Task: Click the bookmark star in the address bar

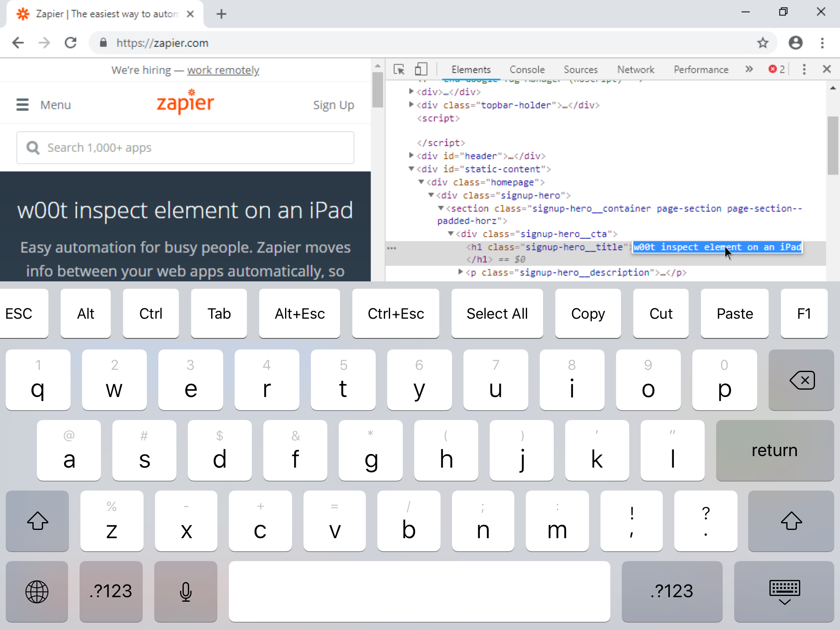Action: 763,43
